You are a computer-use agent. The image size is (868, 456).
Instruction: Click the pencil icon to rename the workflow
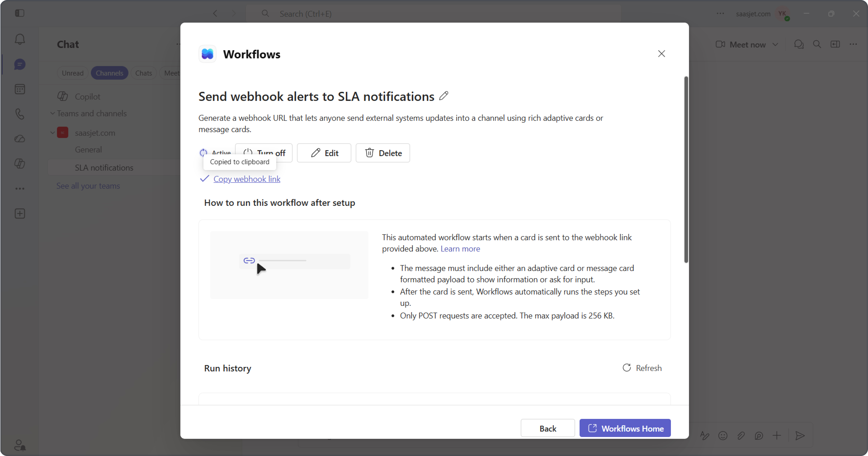[x=444, y=96]
